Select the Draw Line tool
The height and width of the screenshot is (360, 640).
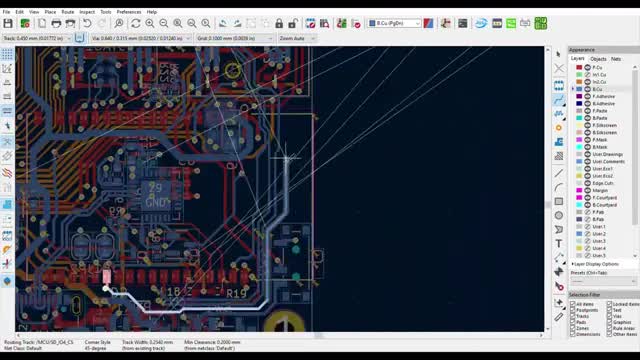[x=559, y=173]
